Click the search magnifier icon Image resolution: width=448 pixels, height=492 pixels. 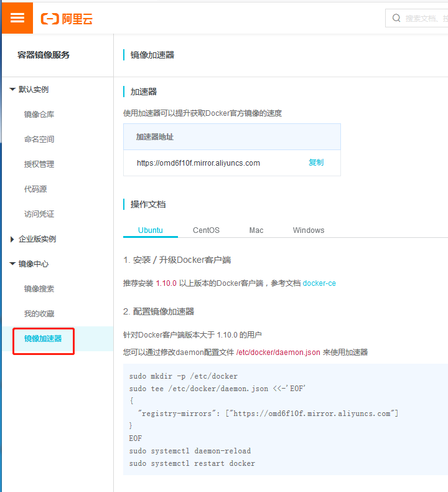click(x=396, y=18)
